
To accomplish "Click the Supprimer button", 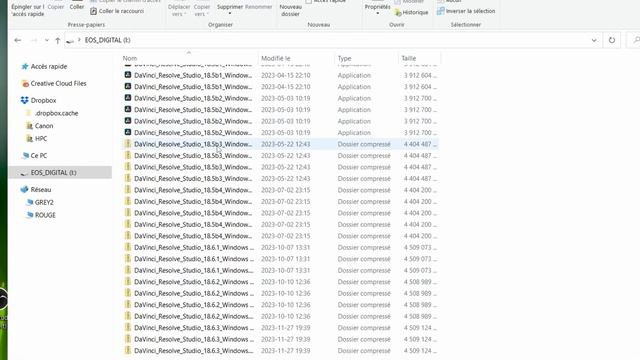I will pyautogui.click(x=230, y=7).
